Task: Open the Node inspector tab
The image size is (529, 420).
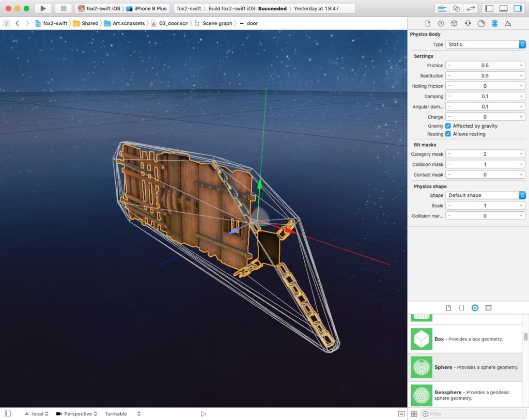Action: [x=454, y=23]
